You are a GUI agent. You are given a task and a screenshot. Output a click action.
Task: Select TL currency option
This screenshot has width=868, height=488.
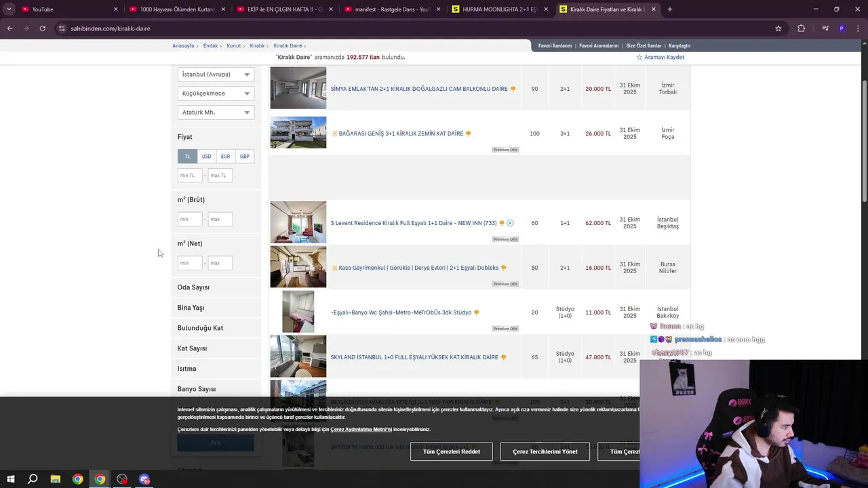(187, 157)
